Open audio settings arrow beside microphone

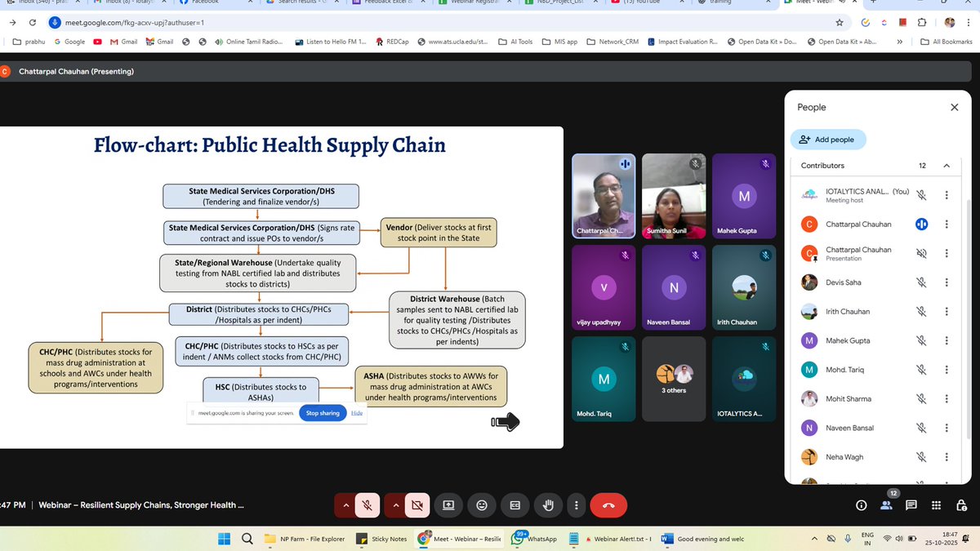point(345,505)
